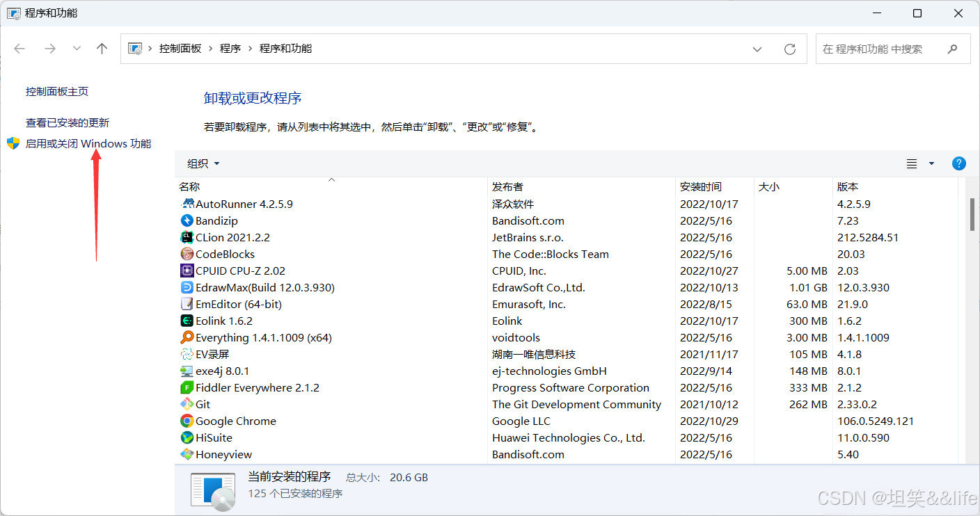This screenshot has height=516, width=980.
Task: Click the EV录屏 program icon
Action: pos(187,354)
